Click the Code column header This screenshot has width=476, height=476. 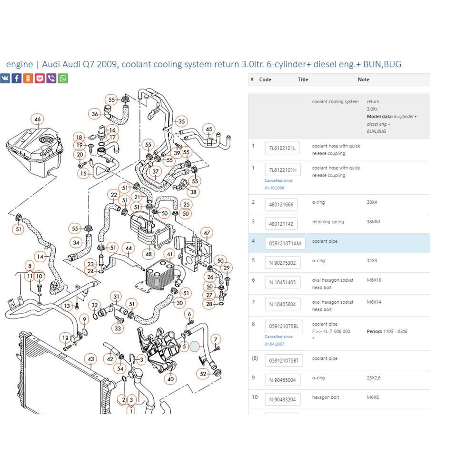coord(265,79)
